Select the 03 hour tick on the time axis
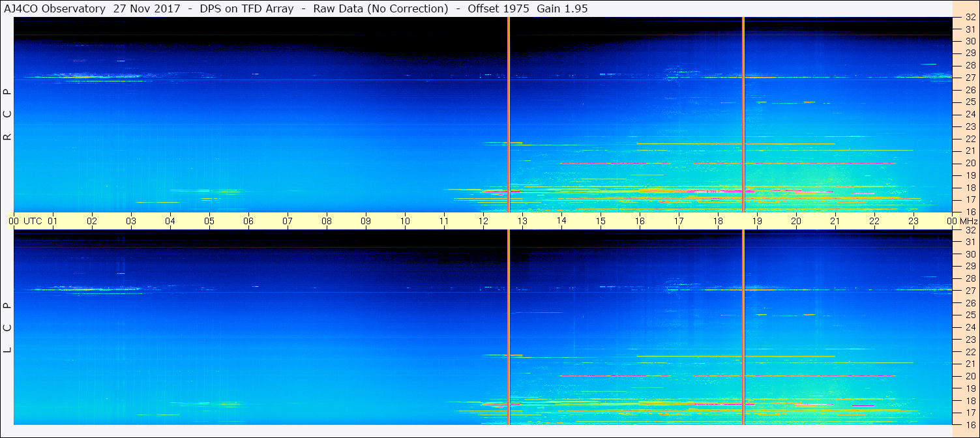This screenshot has height=438, width=980. click(x=131, y=221)
